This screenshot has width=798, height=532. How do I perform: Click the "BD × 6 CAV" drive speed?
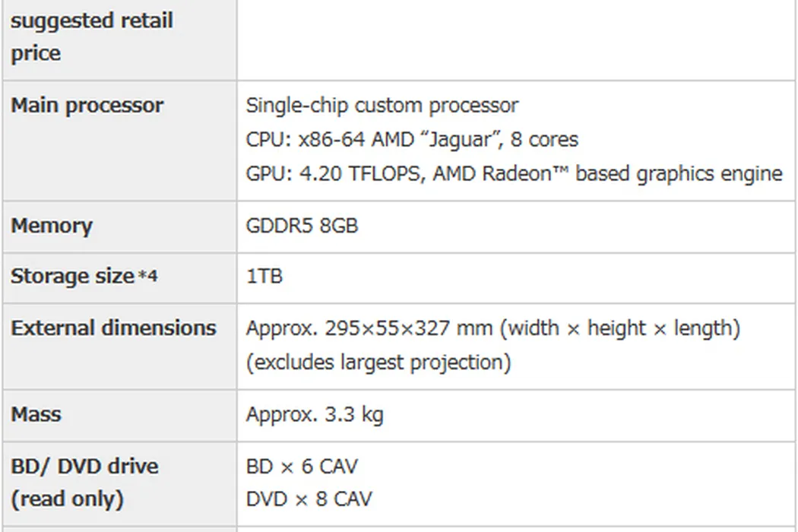coord(302,466)
